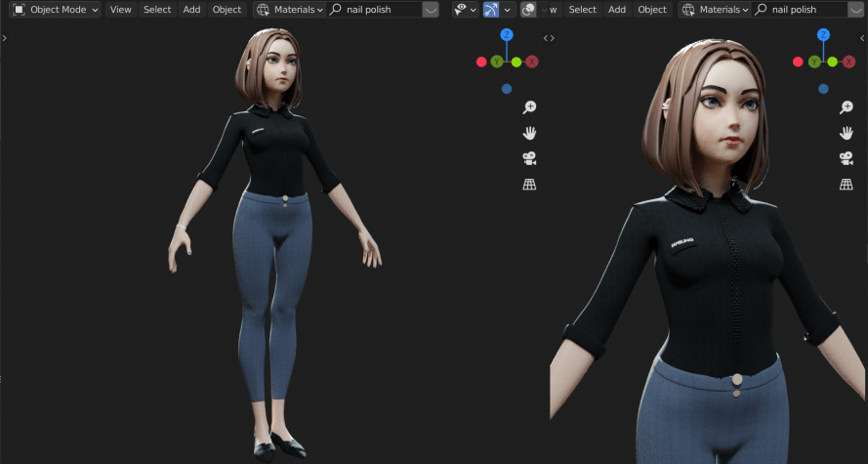
Task: Click the blue Z axis on the left gizmo
Action: [x=506, y=35]
